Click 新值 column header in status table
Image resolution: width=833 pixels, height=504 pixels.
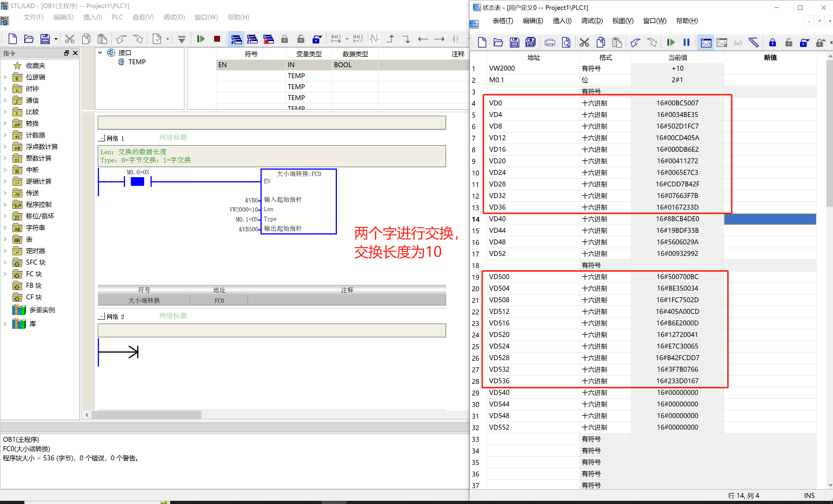[x=770, y=58]
